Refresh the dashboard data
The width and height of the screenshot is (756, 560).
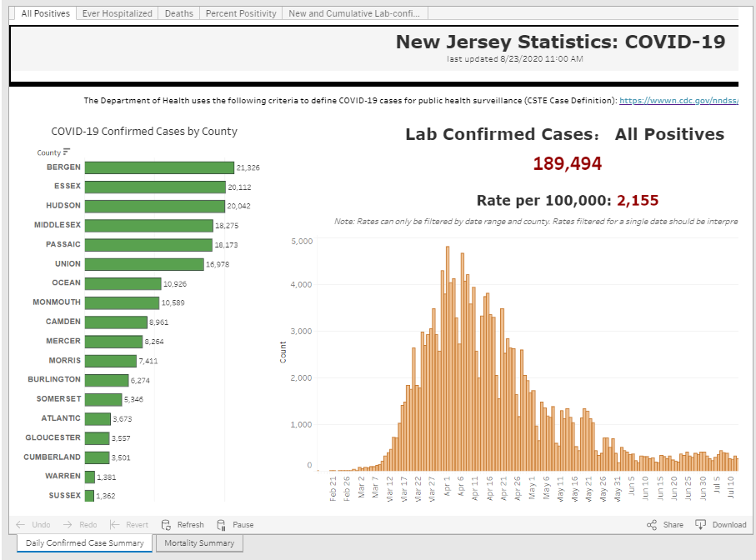click(183, 525)
